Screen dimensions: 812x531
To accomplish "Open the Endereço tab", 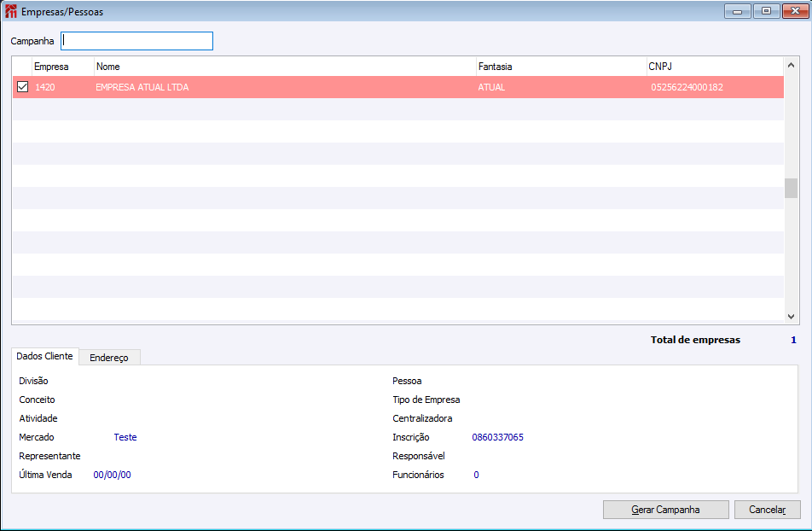I will tap(109, 358).
